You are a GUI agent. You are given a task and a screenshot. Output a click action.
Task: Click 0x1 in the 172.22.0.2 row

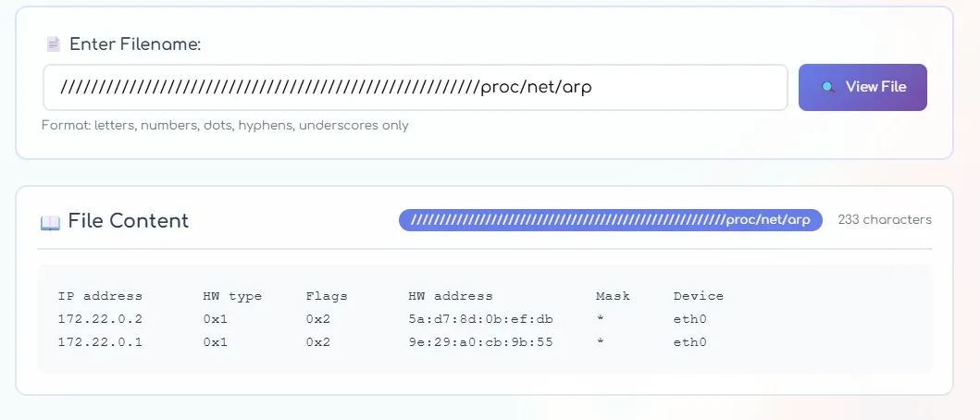pyautogui.click(x=216, y=319)
